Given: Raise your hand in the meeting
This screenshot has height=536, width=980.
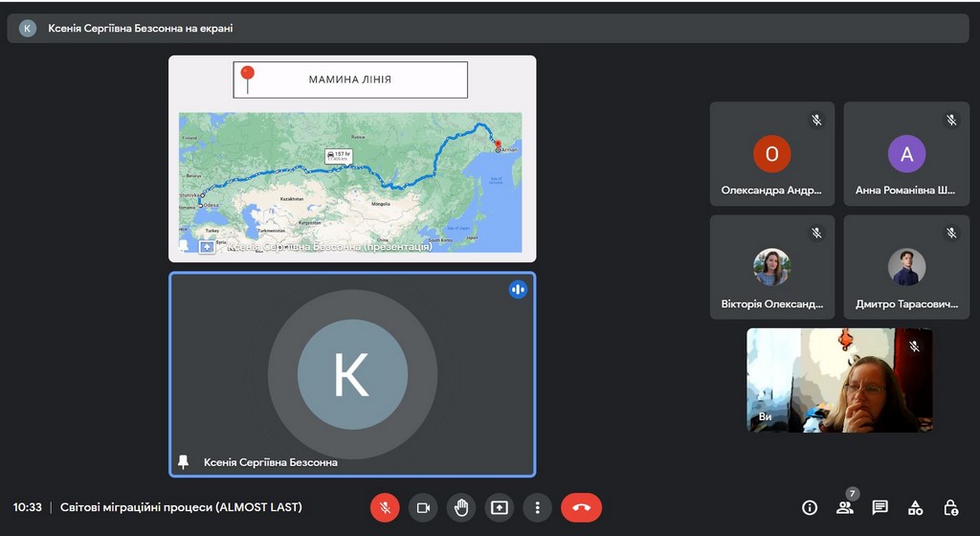Looking at the screenshot, I should click(461, 507).
